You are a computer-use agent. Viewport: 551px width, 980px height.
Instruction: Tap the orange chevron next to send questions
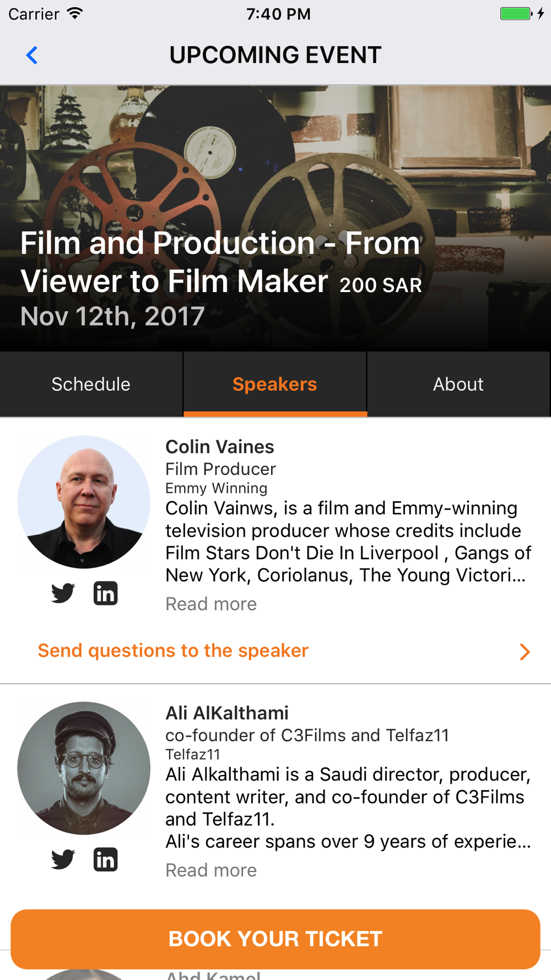pos(525,651)
